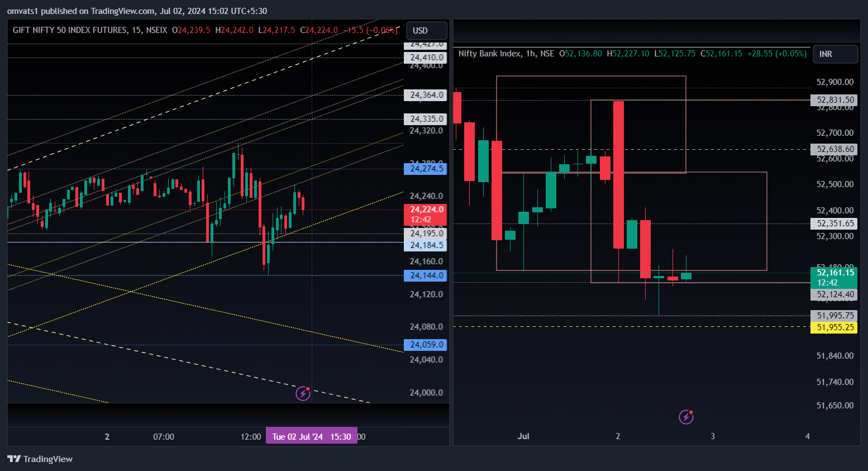Click the 51,650.00 axis tick value
The width and height of the screenshot is (868, 471).
pyautogui.click(x=835, y=406)
